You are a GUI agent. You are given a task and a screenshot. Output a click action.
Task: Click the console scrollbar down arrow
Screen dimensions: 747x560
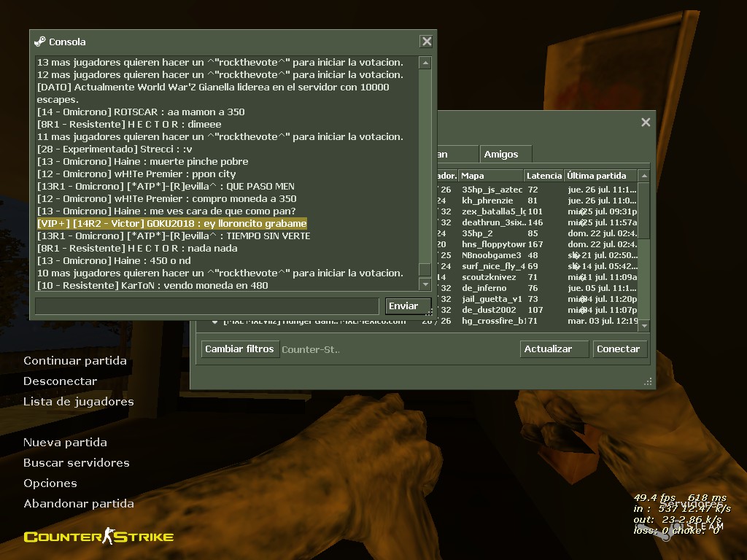[425, 284]
